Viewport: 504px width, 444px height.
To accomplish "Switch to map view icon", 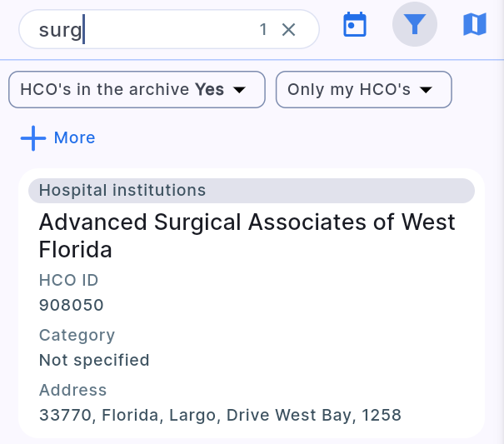I will coord(474,25).
